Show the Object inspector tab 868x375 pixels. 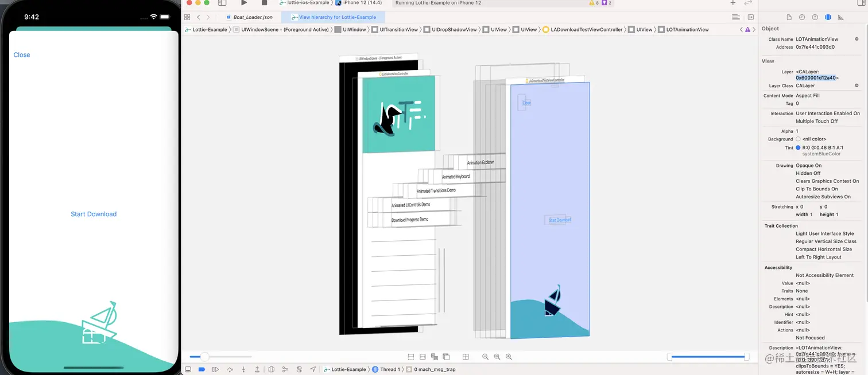click(x=828, y=17)
